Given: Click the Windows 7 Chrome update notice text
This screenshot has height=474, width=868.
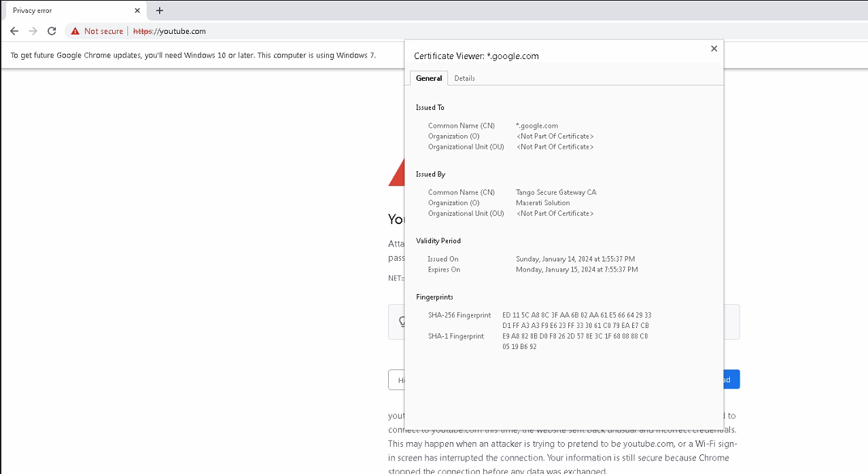Looking at the screenshot, I should (193, 55).
